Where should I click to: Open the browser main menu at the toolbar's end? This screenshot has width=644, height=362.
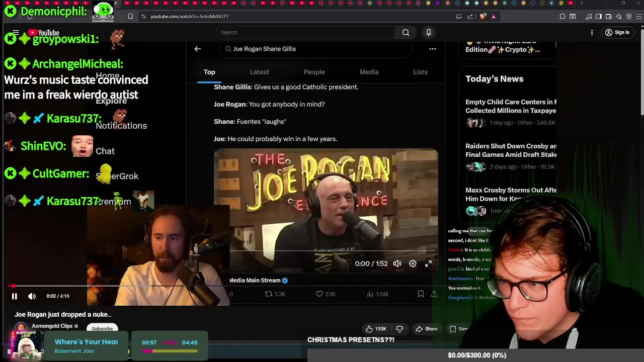(x=639, y=17)
